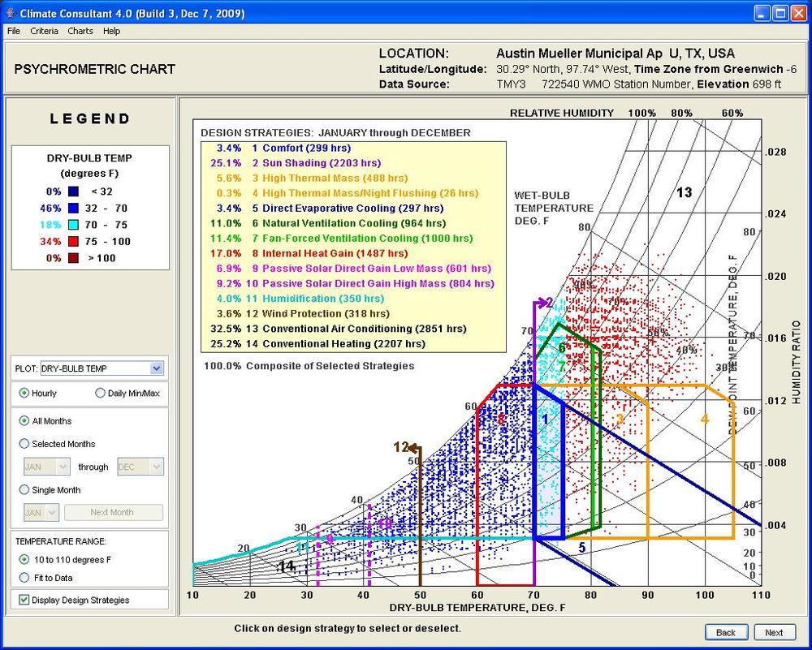Viewport: 812px width, 650px height.
Task: Select Conventional Air Conditioning strategy in list
Action: point(359,329)
